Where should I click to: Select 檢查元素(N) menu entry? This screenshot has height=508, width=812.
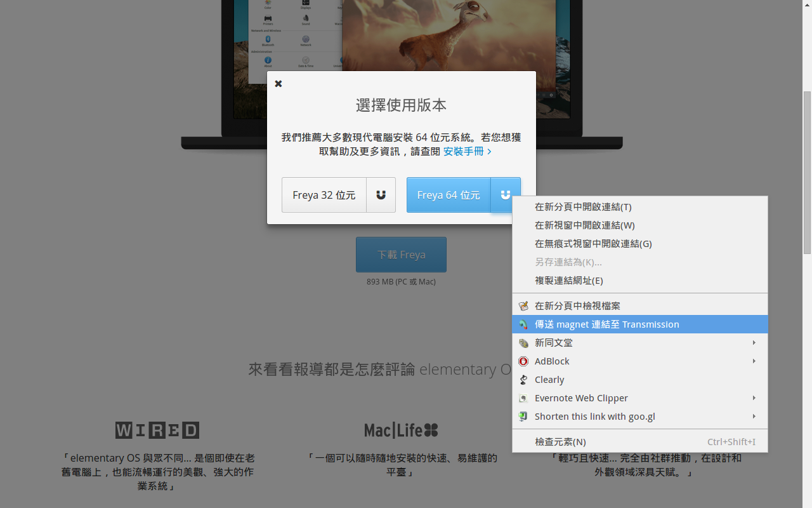click(x=640, y=442)
